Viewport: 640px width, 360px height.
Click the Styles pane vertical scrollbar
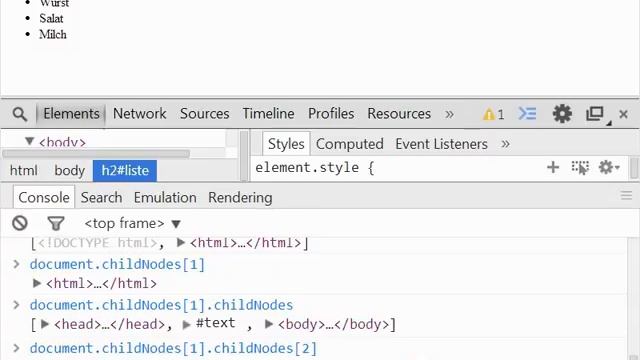(634, 168)
